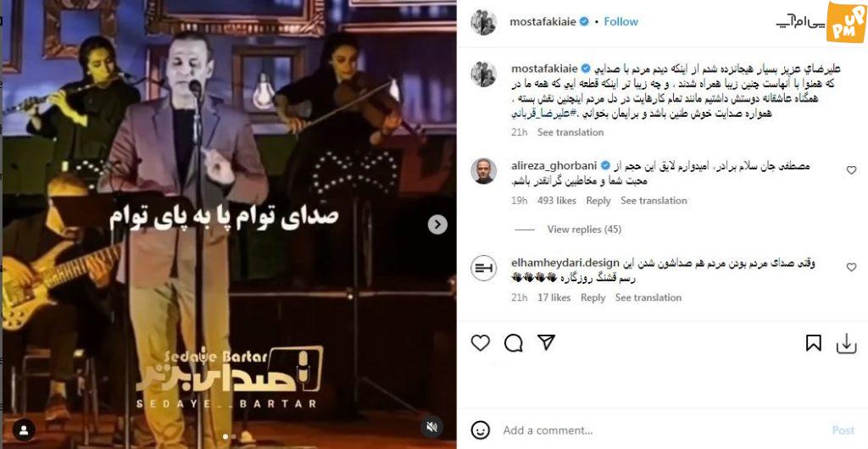Show caption translation under post
The height and width of the screenshot is (449, 868).
[570, 132]
